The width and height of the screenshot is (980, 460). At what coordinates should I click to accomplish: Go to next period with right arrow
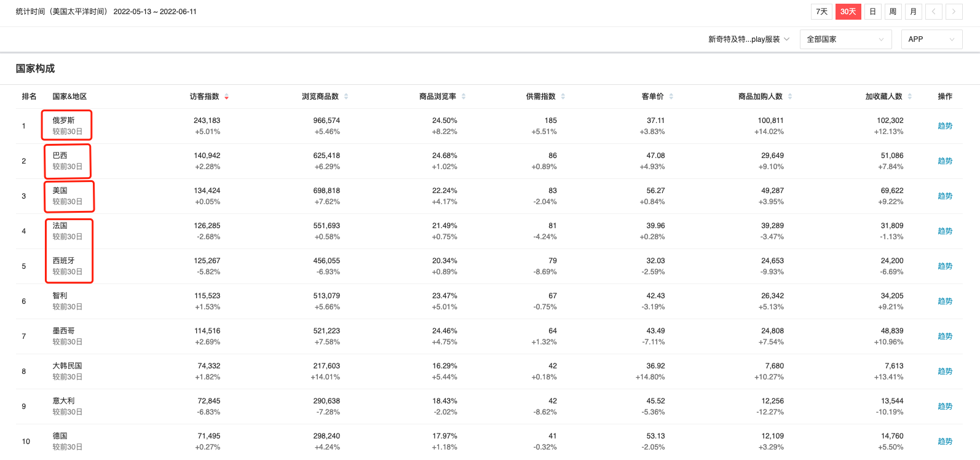pos(954,12)
